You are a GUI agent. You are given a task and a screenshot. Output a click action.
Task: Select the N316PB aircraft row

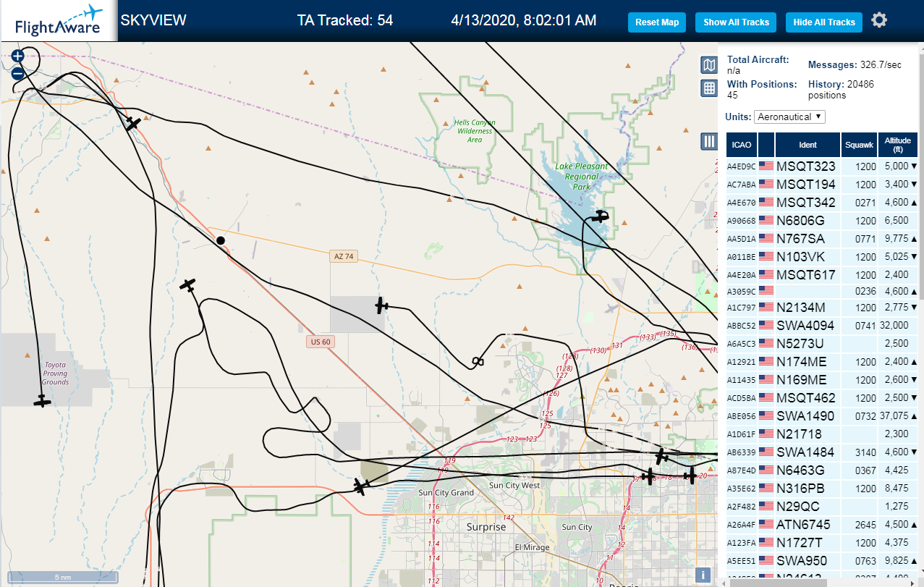coord(823,488)
